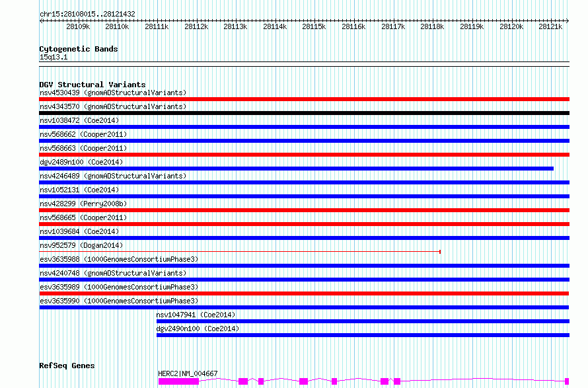Click the red bar under esv3635989

(304, 293)
